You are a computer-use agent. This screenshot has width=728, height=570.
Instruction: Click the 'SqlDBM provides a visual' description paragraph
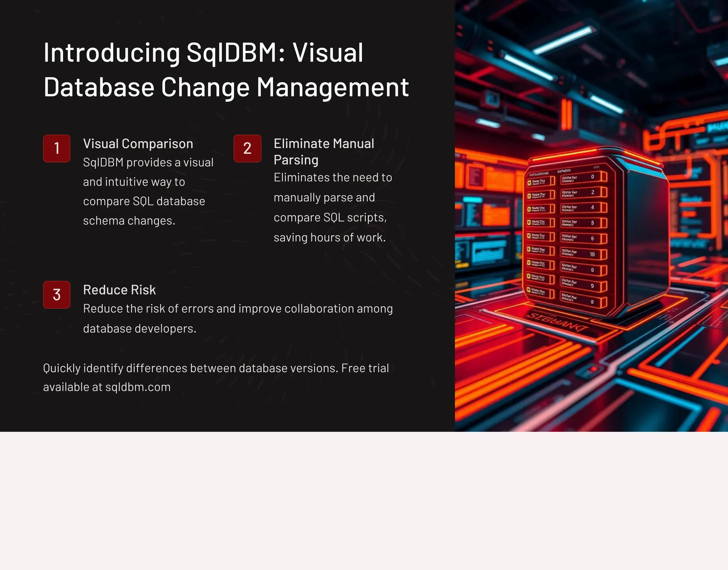(x=148, y=192)
